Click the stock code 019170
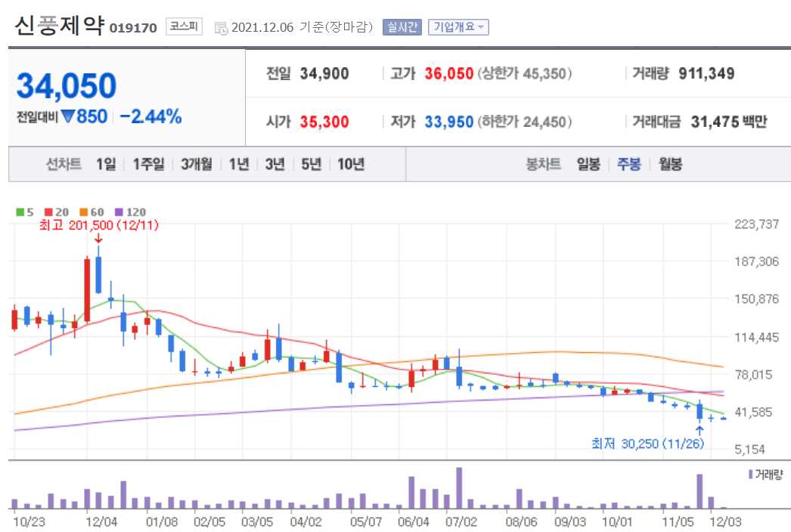 (x=133, y=28)
